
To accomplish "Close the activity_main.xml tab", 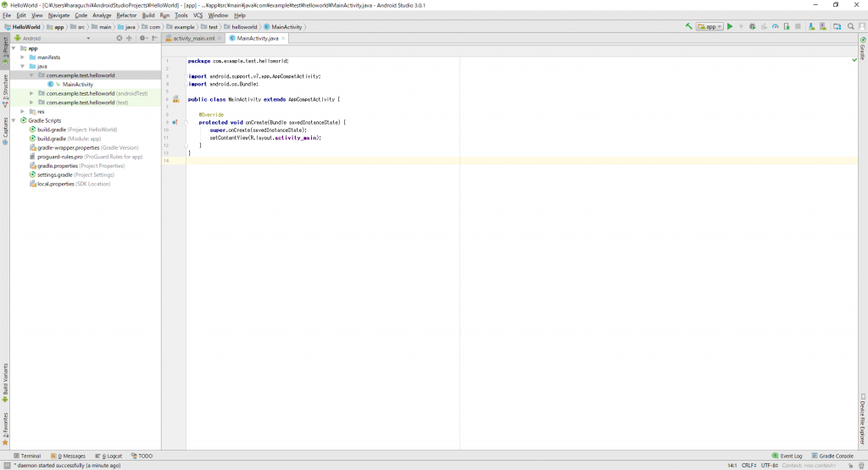I will [220, 38].
